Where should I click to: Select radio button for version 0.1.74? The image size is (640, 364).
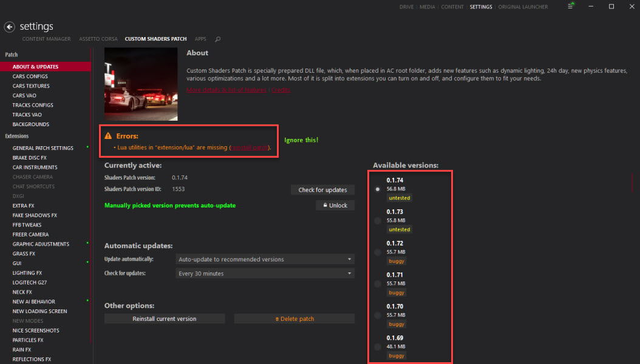click(377, 189)
